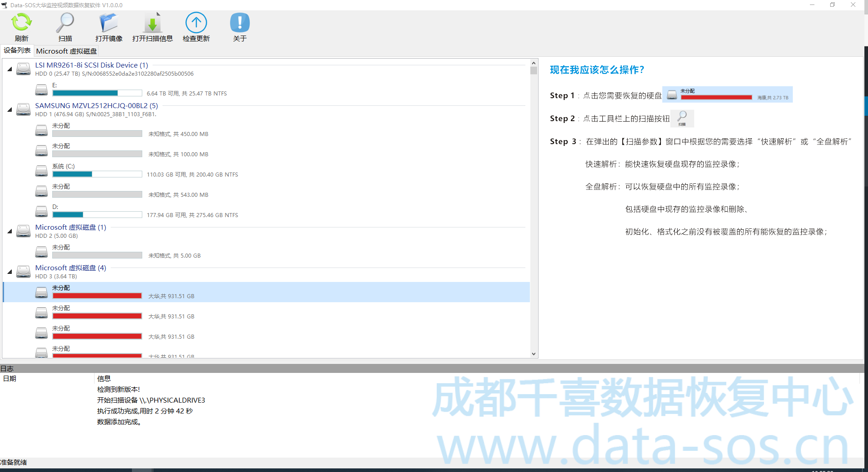Select the 系统 (C:) drive icon
Image resolution: width=868 pixels, height=472 pixels.
coord(41,171)
